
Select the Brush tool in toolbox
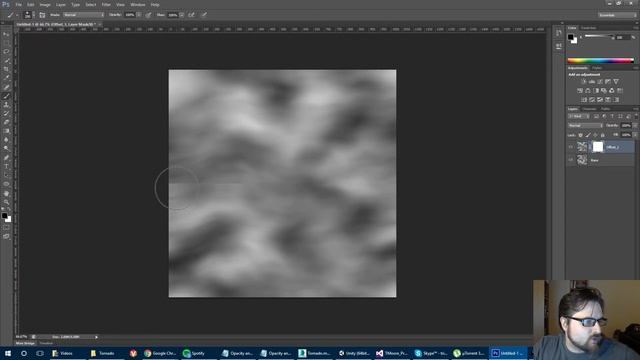[x=7, y=96]
